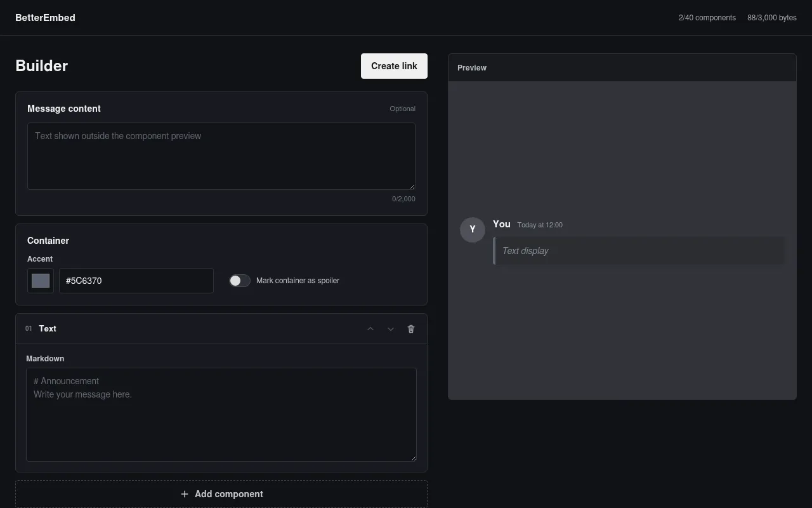
Task: Click the Container section heading
Action: coord(48,241)
